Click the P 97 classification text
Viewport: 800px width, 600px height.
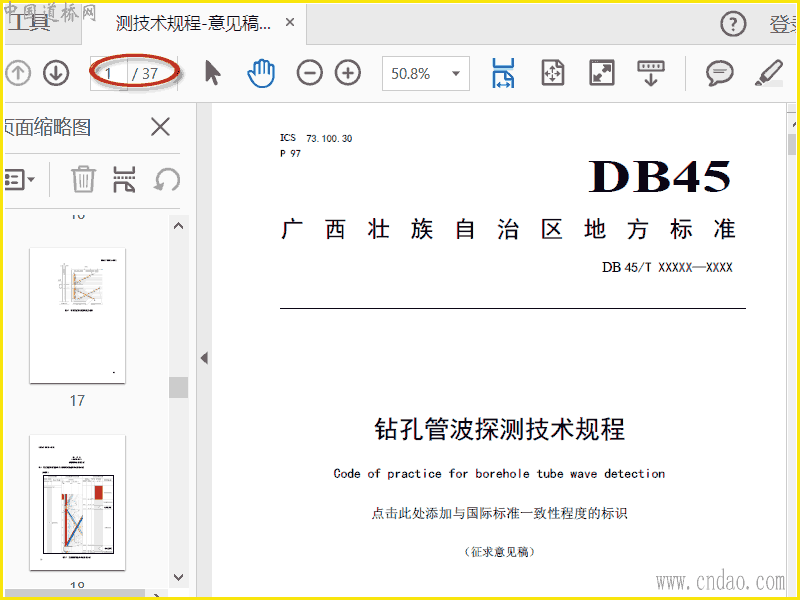pos(290,154)
